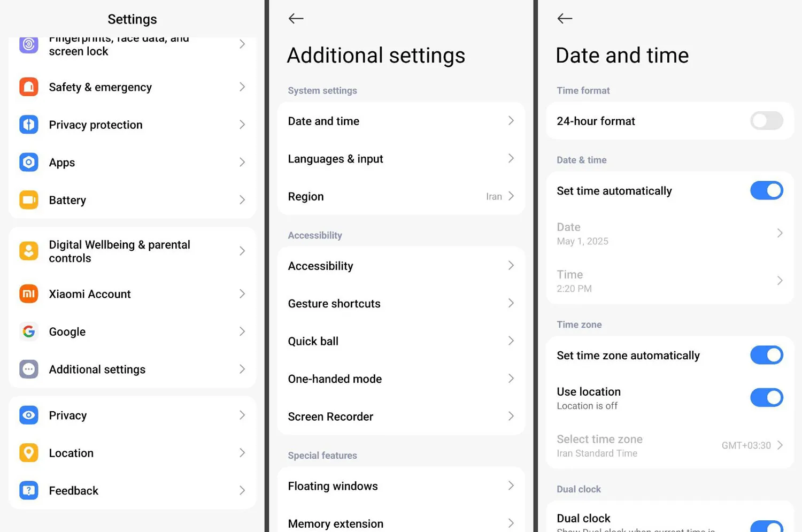Click the Location pin icon

29,453
